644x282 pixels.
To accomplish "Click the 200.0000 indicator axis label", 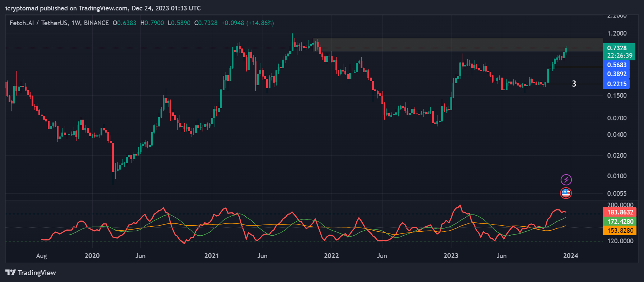I will tap(620, 205).
